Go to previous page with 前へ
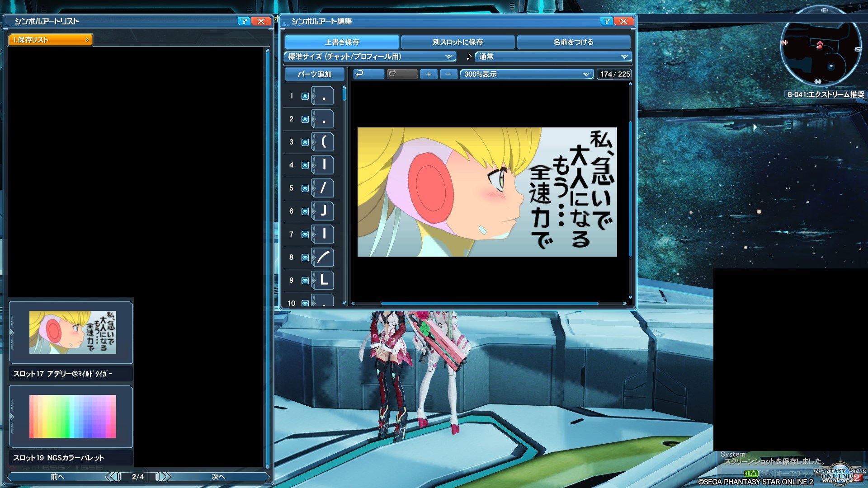This screenshot has width=868, height=488. (x=57, y=477)
